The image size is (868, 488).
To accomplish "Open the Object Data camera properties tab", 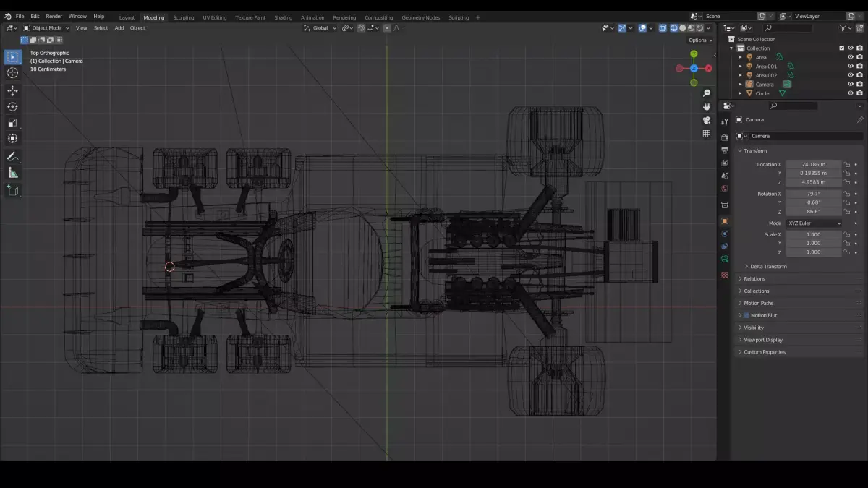I will click(725, 259).
